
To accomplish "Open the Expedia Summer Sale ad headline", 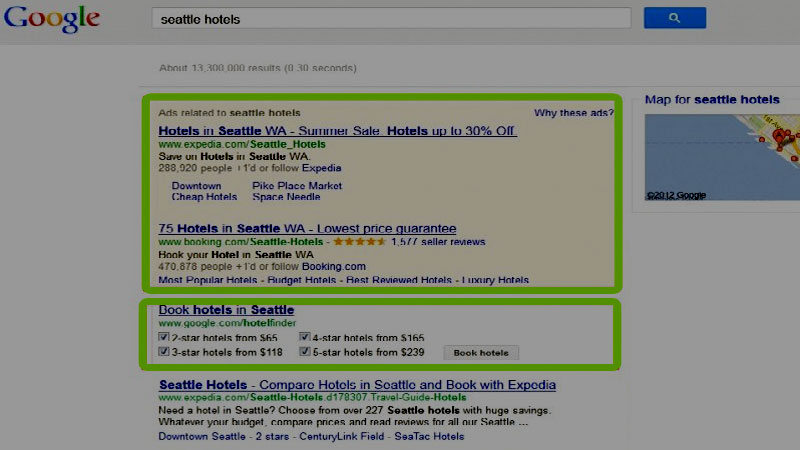I will coord(337,131).
